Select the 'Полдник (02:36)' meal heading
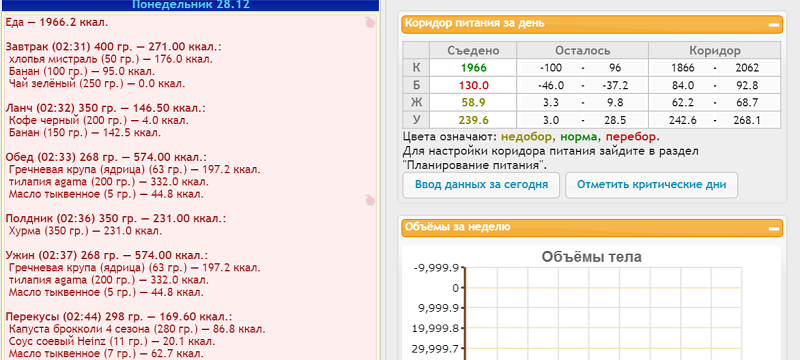Screen dimensions: 800x360 (x=116, y=219)
